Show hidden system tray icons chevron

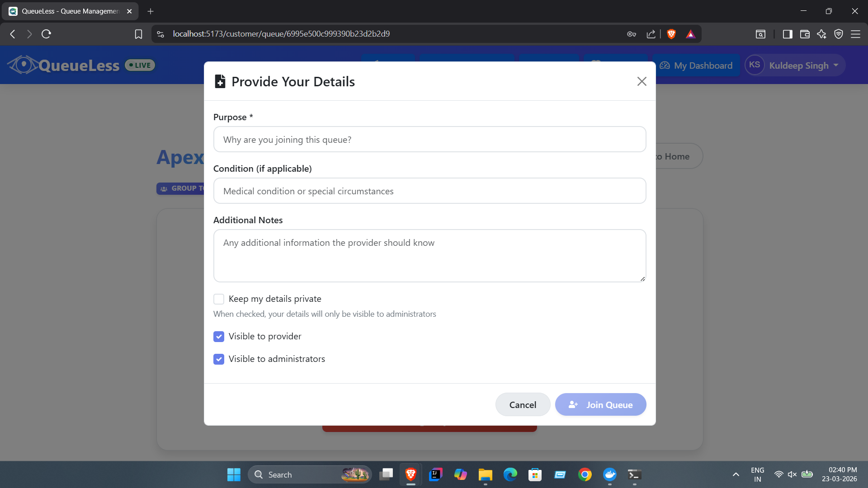pos(736,474)
